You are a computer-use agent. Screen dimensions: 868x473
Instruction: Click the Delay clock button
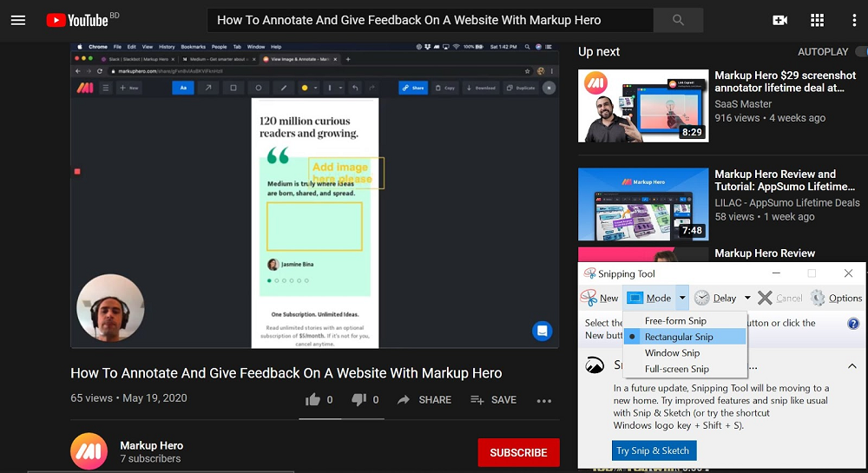[x=715, y=298]
